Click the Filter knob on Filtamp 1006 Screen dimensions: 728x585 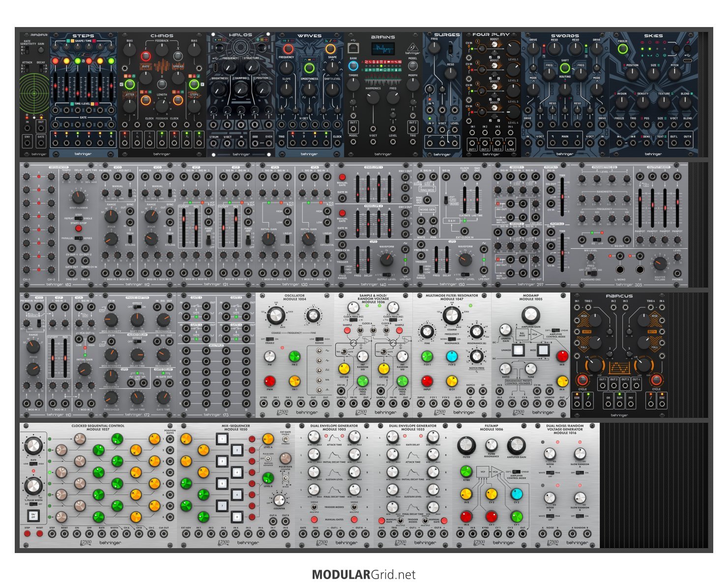[466, 446]
